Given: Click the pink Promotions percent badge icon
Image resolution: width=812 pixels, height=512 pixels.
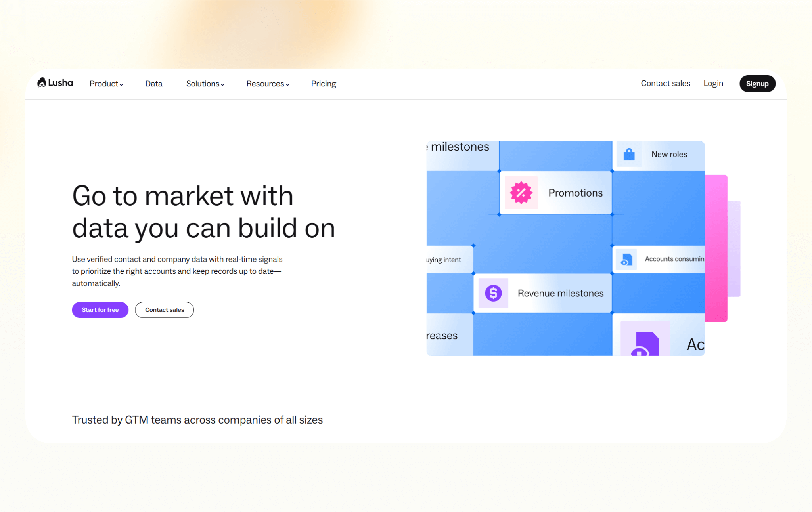Looking at the screenshot, I should tap(521, 193).
